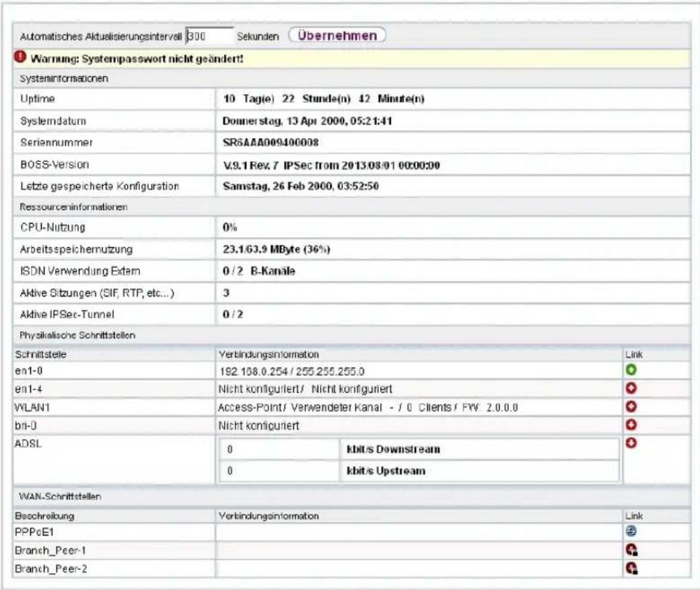
Task: Click the IP address 192.168.0.254 / 255.255.255.0
Action: click(292, 371)
